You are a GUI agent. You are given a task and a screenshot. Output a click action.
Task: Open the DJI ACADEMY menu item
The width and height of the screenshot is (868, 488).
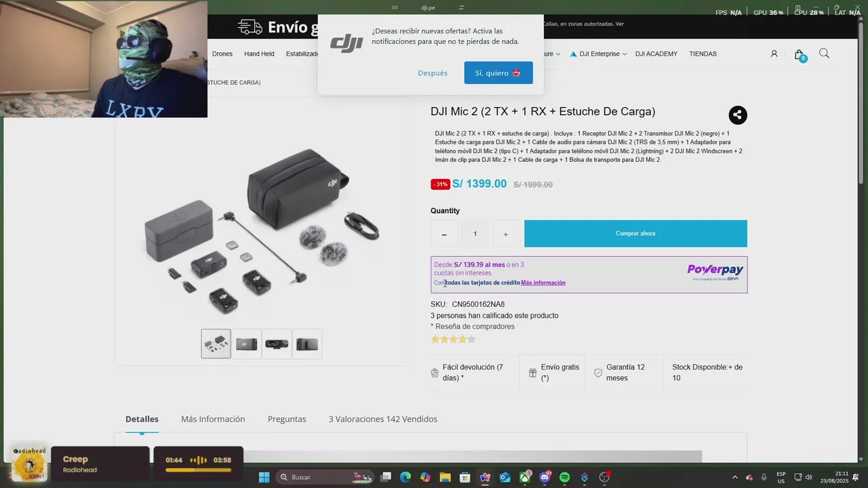click(656, 54)
